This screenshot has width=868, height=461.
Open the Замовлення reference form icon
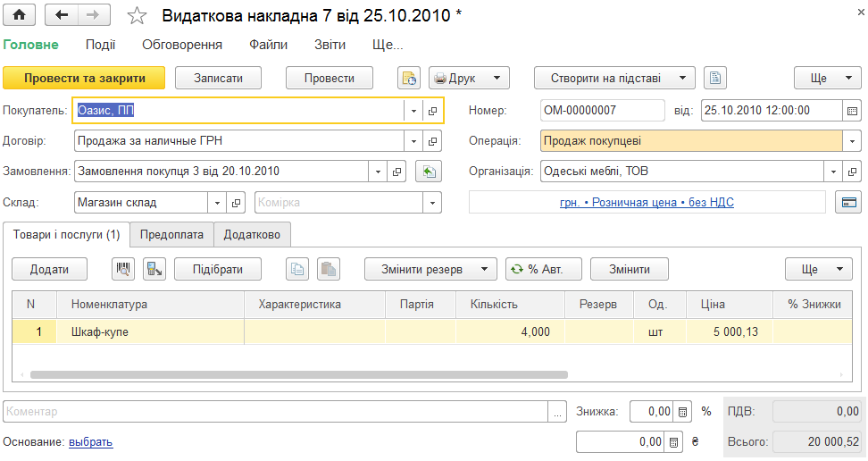pos(396,172)
